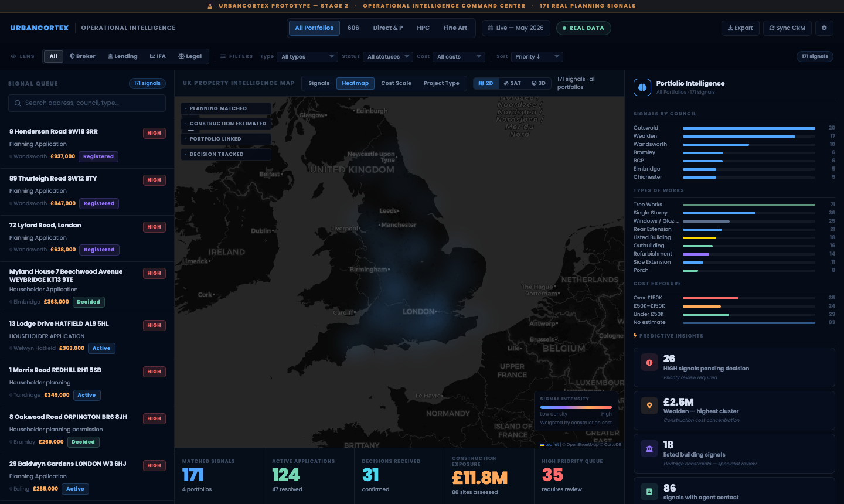Switch map to Signals tab
The width and height of the screenshot is (844, 504).
point(319,83)
